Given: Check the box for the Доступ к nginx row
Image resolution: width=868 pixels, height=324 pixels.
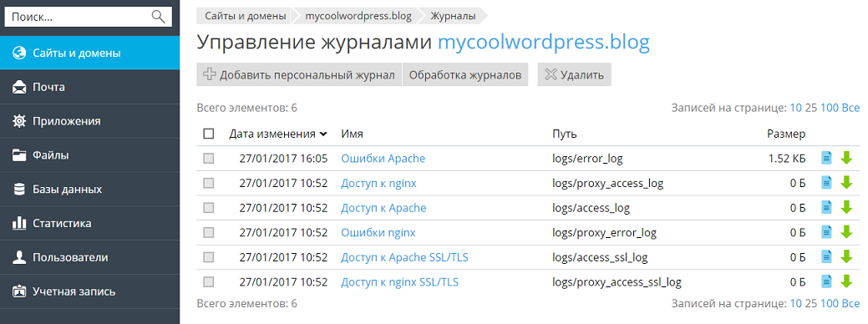Looking at the screenshot, I should pos(209,183).
